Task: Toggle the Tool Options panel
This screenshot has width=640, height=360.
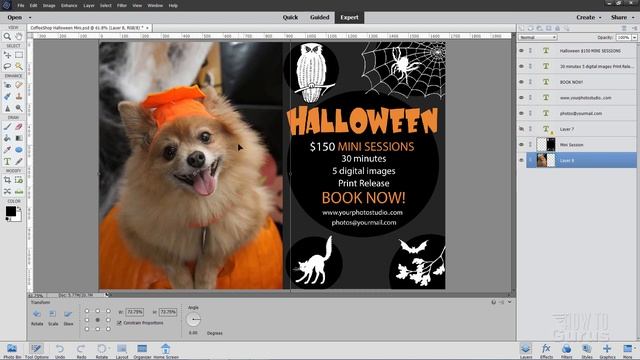Action: 36,351
